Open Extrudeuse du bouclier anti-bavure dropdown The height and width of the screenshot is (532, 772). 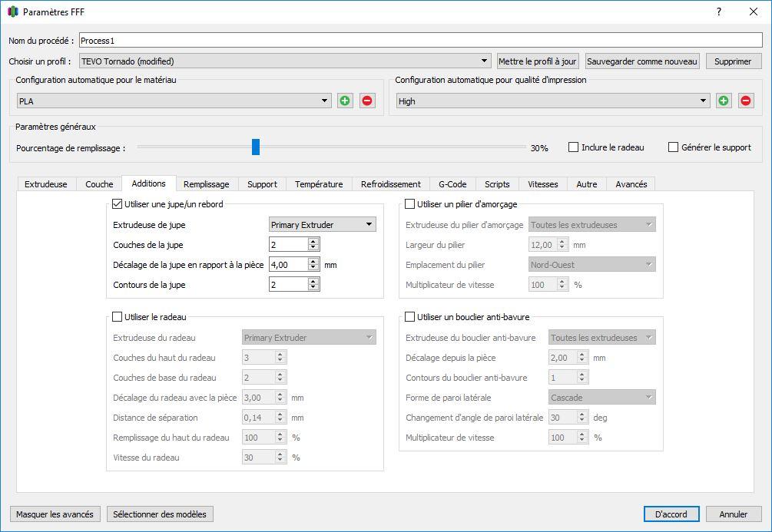pos(602,338)
